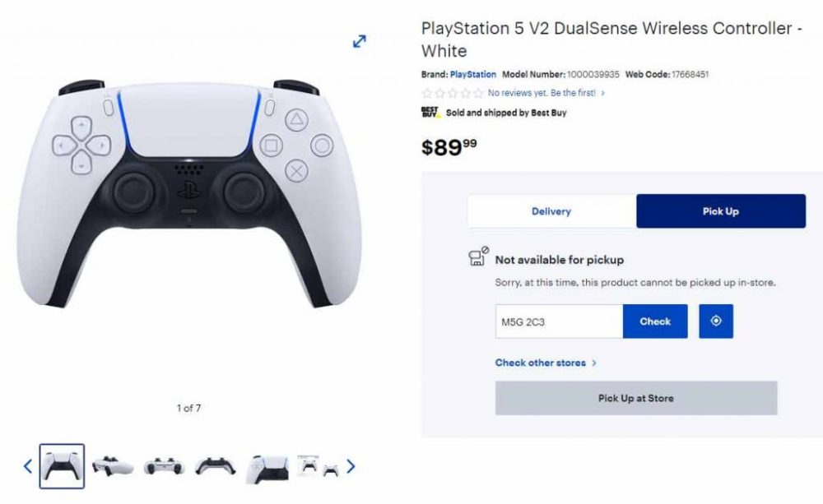
Task: Go to previous thumbnail with left chevron
Action: point(28,466)
